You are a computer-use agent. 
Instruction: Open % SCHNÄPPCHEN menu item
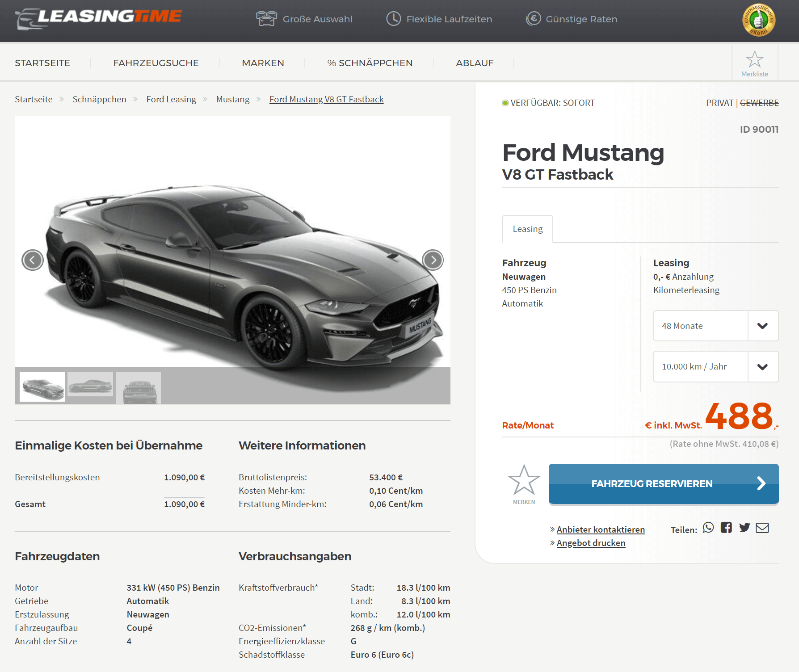coord(370,63)
